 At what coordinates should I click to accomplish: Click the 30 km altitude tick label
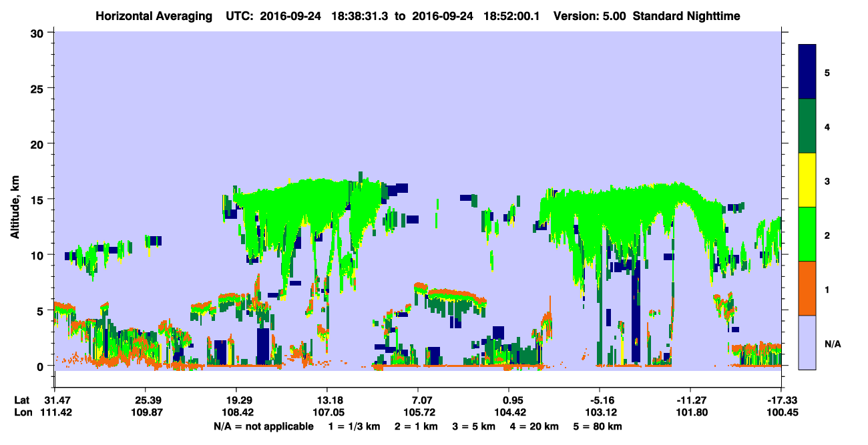click(38, 33)
